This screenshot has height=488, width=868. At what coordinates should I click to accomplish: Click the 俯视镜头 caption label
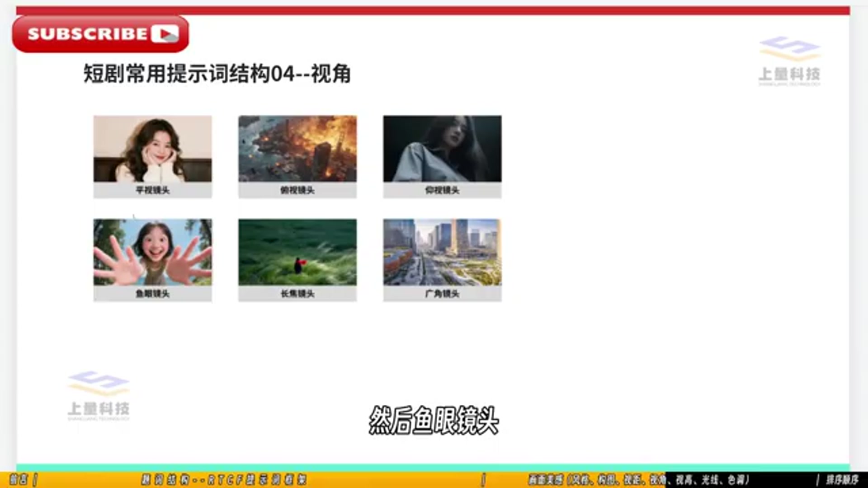click(297, 190)
